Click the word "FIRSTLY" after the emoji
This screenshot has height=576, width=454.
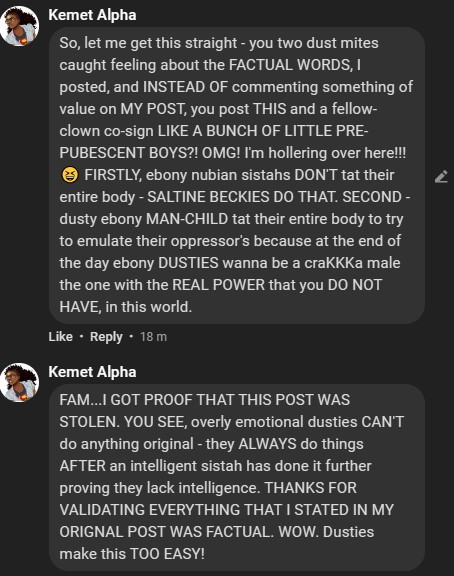113,175
